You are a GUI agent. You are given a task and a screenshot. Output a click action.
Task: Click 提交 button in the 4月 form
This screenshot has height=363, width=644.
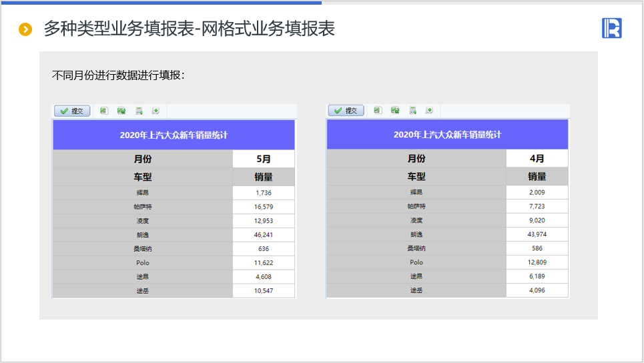[346, 111]
